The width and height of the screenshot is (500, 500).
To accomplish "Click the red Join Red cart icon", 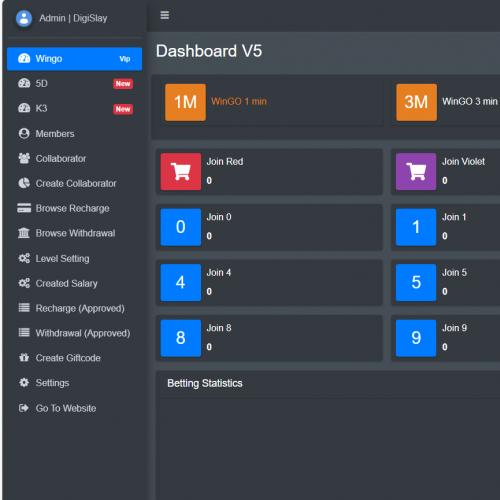I will [181, 172].
